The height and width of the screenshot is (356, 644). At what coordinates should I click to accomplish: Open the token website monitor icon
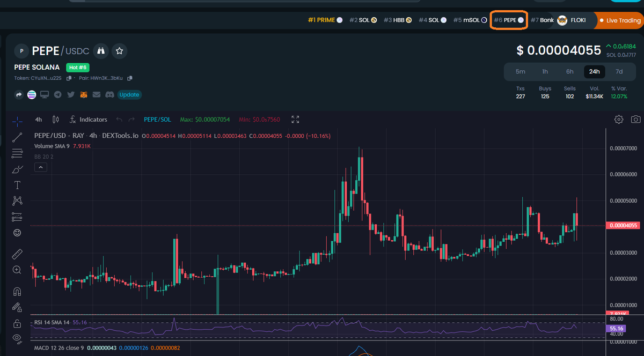45,95
